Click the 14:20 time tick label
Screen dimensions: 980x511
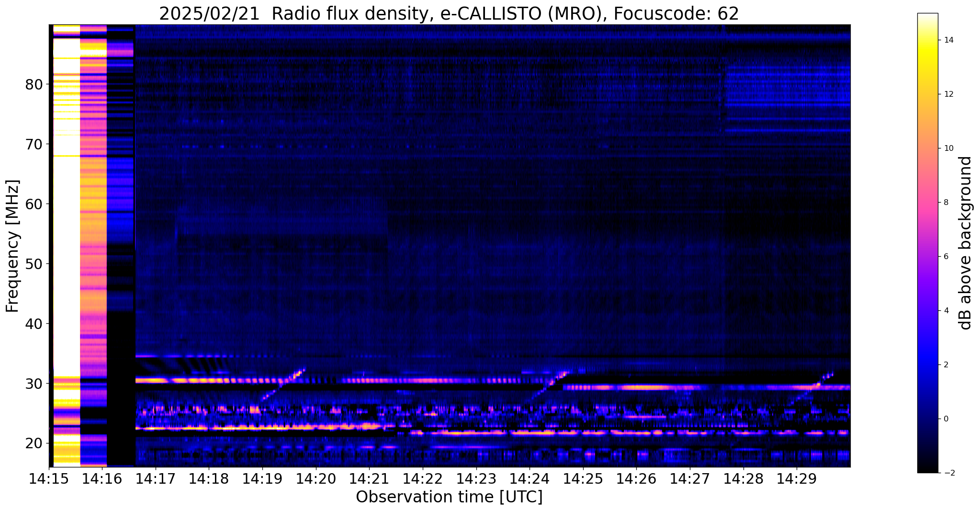point(316,478)
